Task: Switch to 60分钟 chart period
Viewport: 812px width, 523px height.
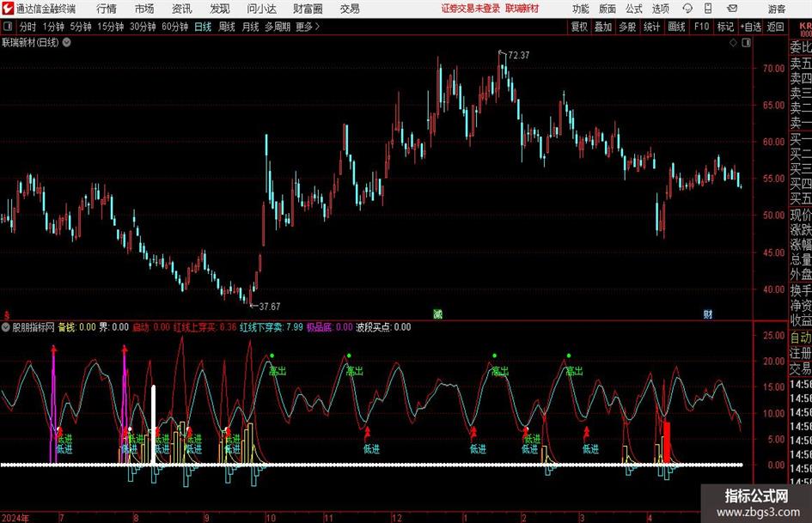Action: click(x=175, y=27)
